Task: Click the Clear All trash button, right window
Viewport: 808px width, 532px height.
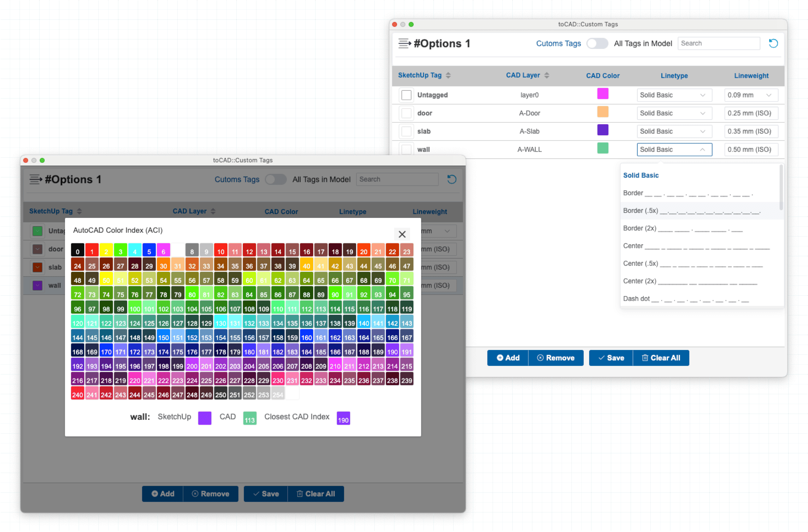Action: coord(661,358)
